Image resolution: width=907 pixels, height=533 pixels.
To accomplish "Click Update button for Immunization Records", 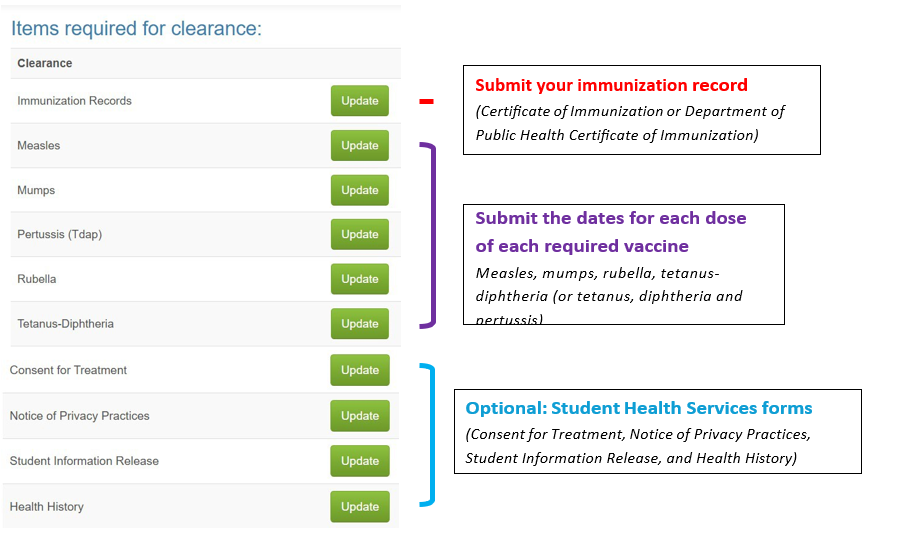I will (x=359, y=101).
